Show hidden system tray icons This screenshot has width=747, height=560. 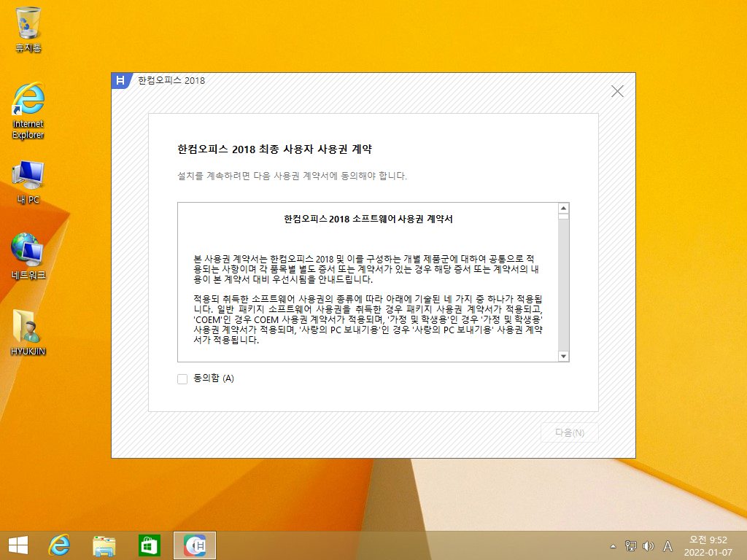pos(613,546)
